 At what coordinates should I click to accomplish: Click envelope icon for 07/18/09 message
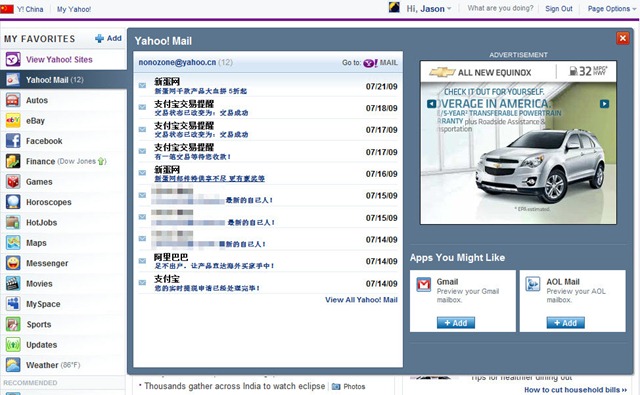[142, 107]
